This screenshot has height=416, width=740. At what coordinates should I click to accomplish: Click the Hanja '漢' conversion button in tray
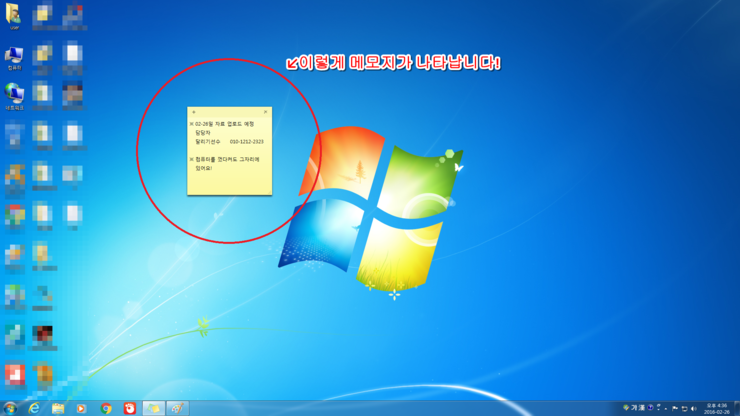point(641,408)
